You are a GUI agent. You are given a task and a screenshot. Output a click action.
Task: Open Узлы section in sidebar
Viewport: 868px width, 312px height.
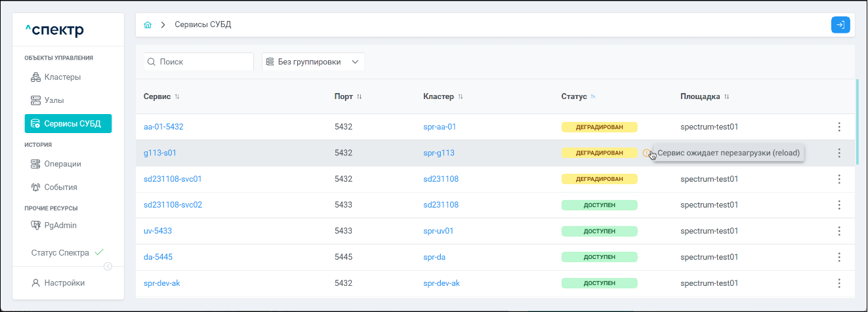[x=54, y=100]
